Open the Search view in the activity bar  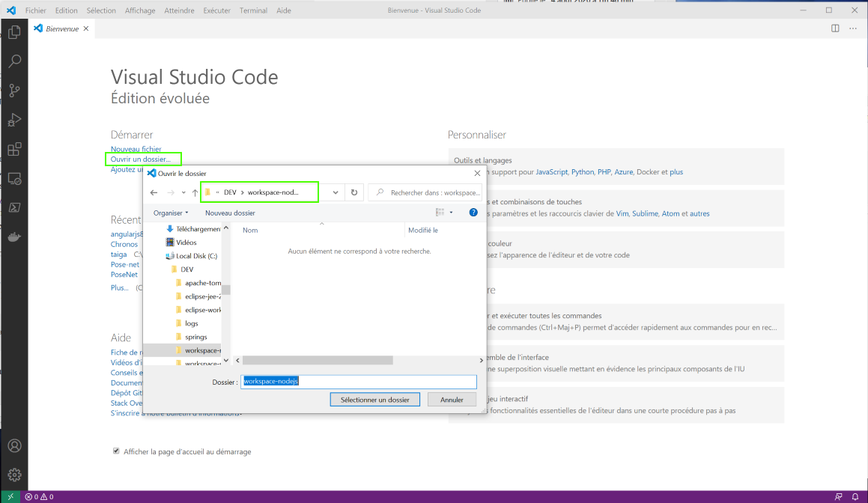(x=14, y=61)
